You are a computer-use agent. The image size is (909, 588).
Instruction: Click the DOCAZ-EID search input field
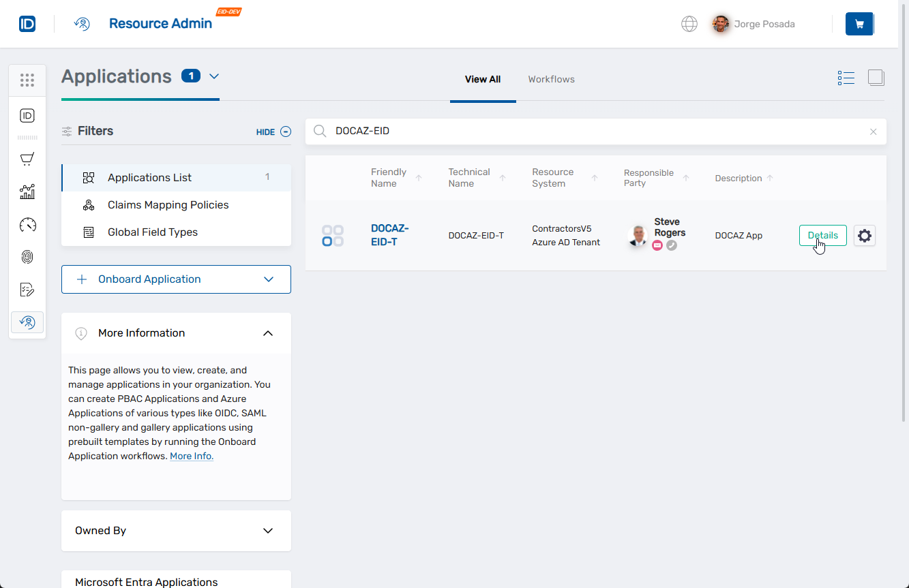tap(593, 131)
